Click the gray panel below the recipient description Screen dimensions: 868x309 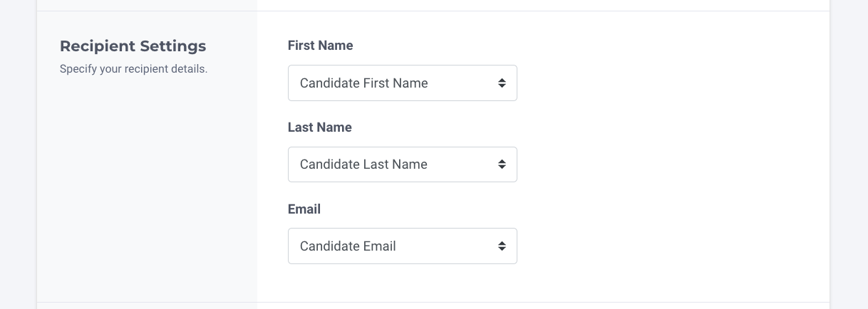[146, 185]
